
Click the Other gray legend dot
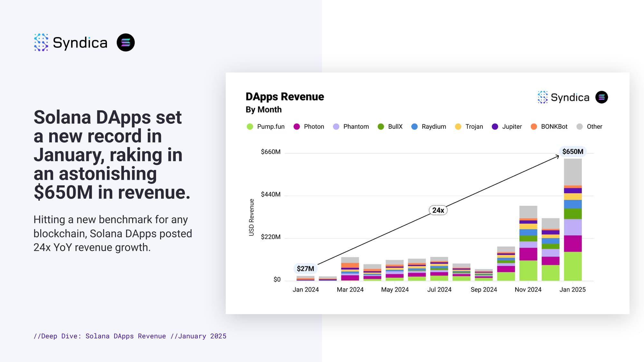pos(580,127)
